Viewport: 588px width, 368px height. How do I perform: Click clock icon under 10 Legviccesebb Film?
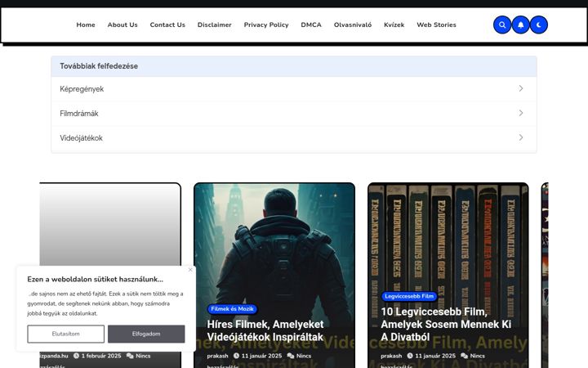pyautogui.click(x=410, y=356)
